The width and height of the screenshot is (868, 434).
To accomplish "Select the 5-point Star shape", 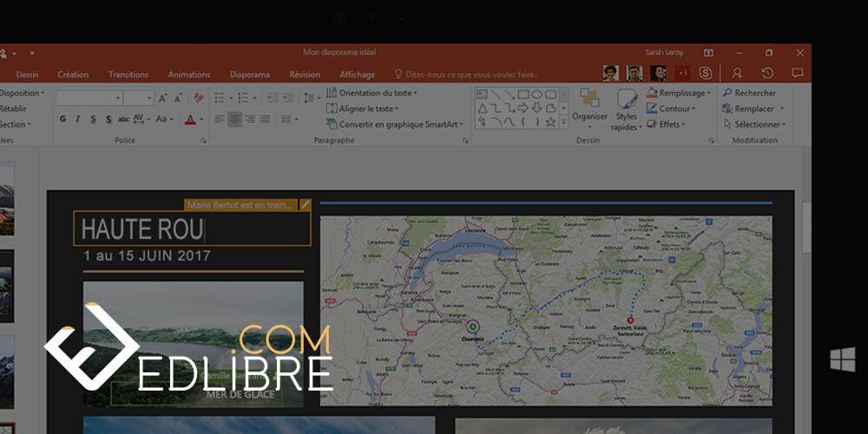I will [550, 122].
